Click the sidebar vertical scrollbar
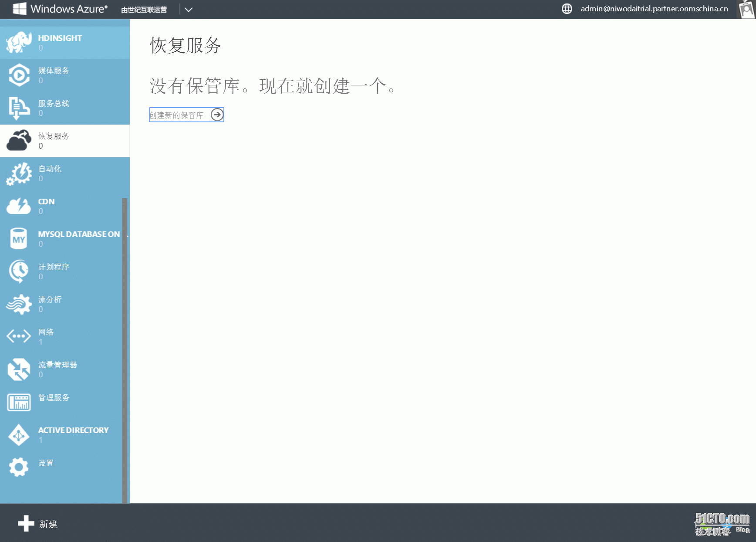Viewport: 756px width, 542px height. pyautogui.click(x=125, y=350)
